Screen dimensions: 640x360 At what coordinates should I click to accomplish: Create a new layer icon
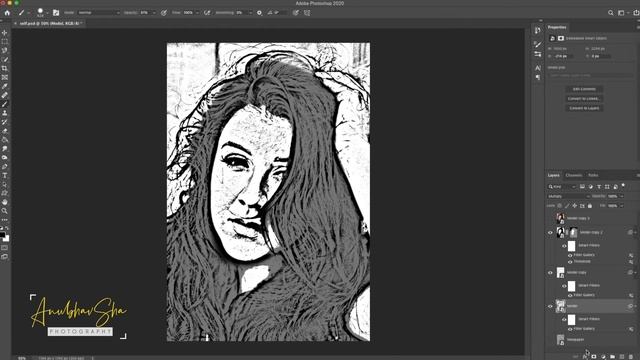tap(622, 356)
